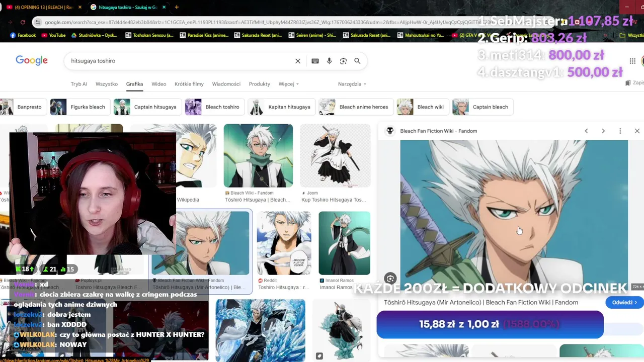Expand the Narzędzia tools dropdown

coord(352,84)
